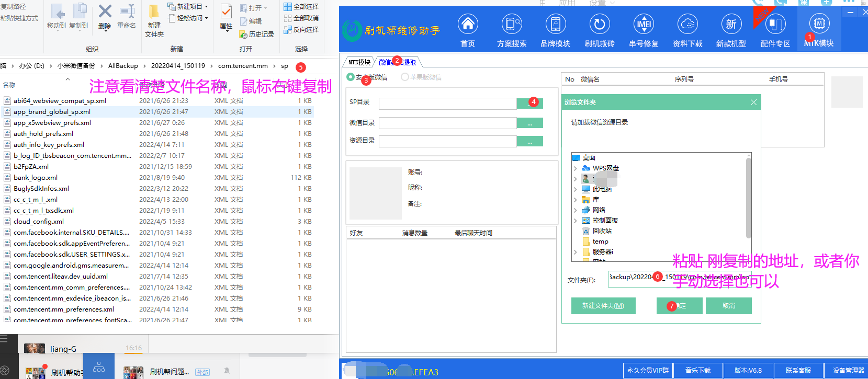The image size is (868, 379).
Task: Select the file app_brand_global_sp.xml
Action: 157,112
